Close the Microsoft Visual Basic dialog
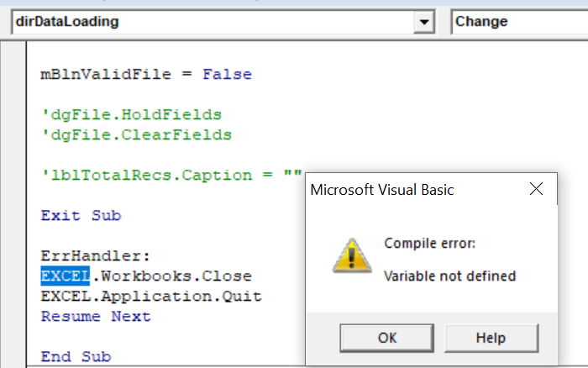The image size is (588, 368). (536, 189)
